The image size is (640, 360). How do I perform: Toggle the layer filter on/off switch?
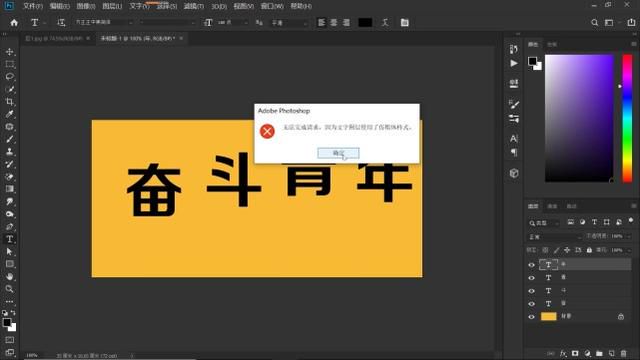[631, 220]
